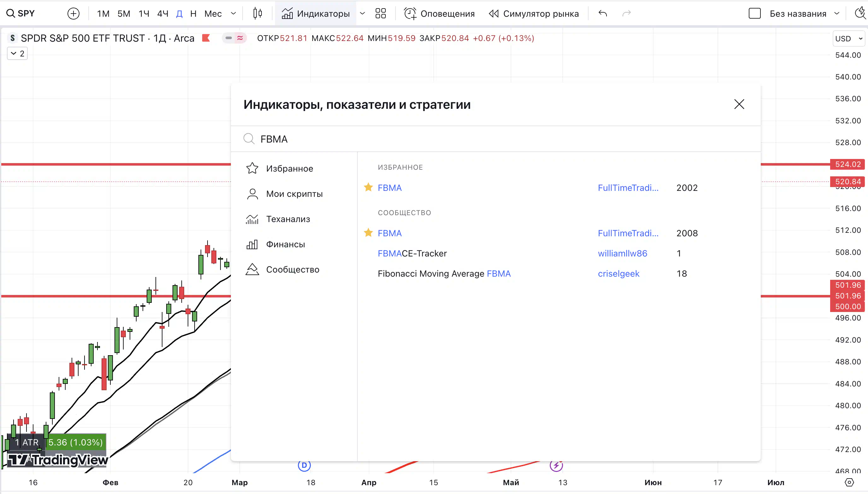Click quick search icon at top right

point(860,14)
